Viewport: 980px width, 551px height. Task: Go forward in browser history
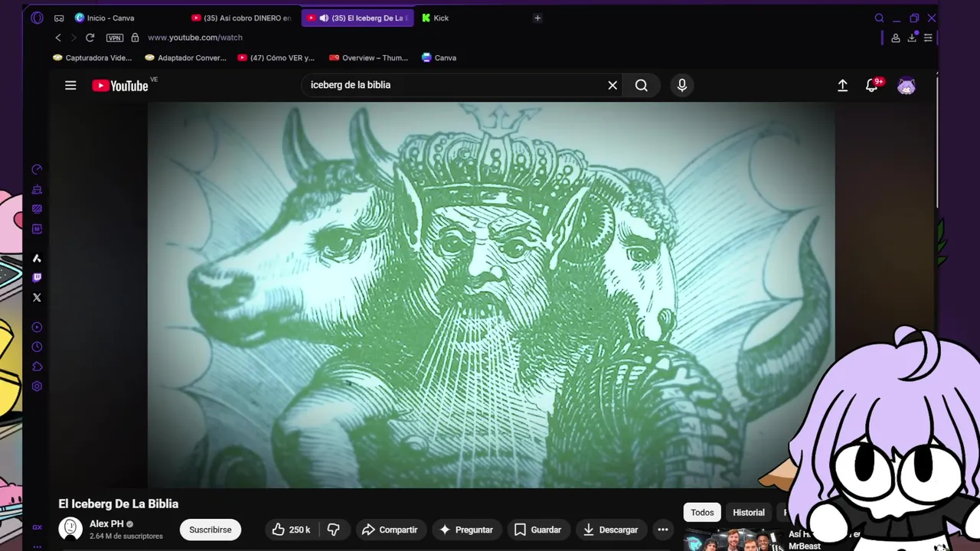pyautogui.click(x=73, y=37)
